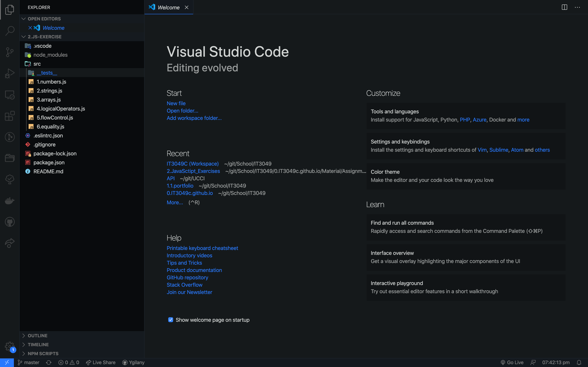Expand the src folder in file tree
This screenshot has width=588, height=367.
[37, 64]
